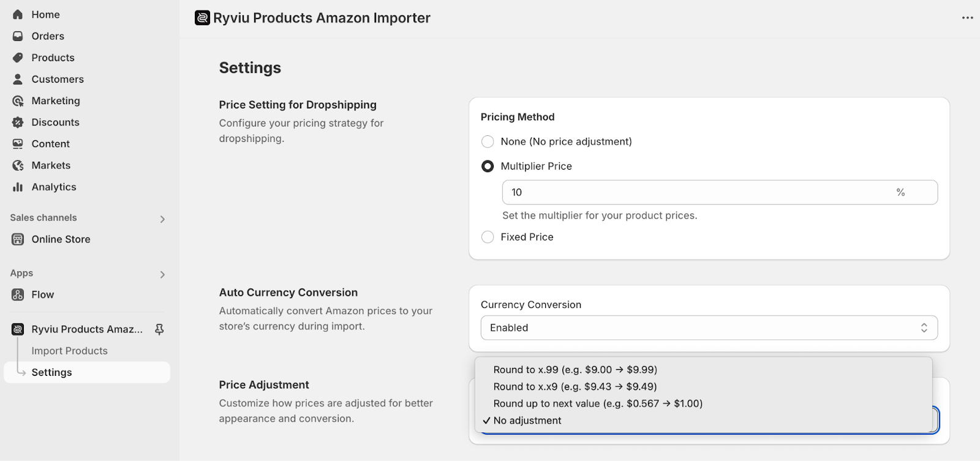Unpin the Ryviu app pin icon
Image resolution: width=980 pixels, height=461 pixels.
click(x=159, y=329)
